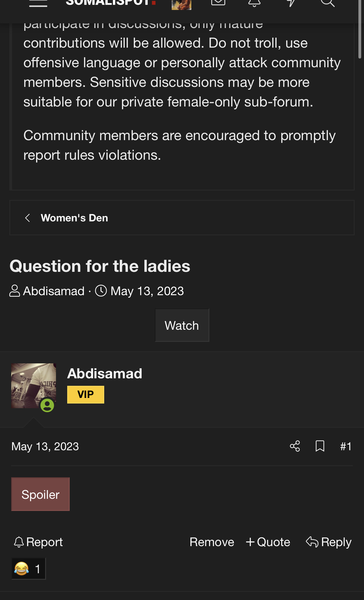Screen dimensions: 364x600
Task: Open the Abdisamad username beside the VIP badge
Action: tap(105, 373)
